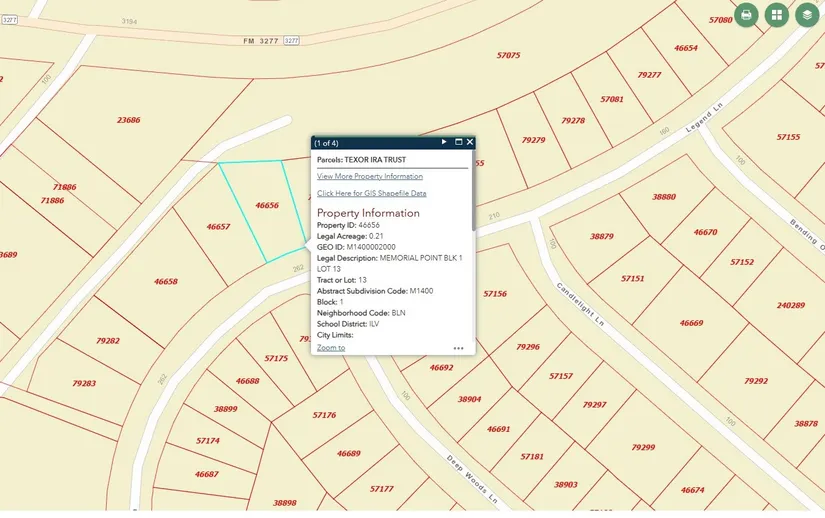Close the parcel info popup
The width and height of the screenshot is (825, 518).
[x=469, y=142]
